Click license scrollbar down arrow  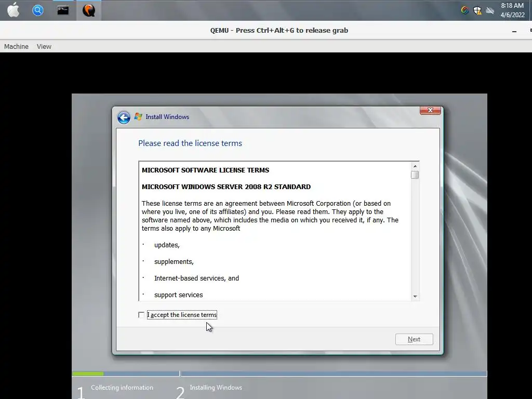point(415,297)
